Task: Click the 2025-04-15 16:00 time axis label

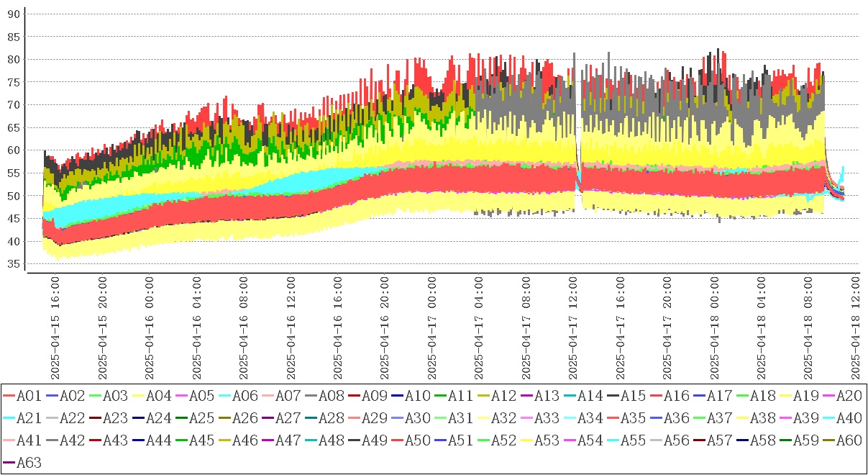Action: point(56,328)
